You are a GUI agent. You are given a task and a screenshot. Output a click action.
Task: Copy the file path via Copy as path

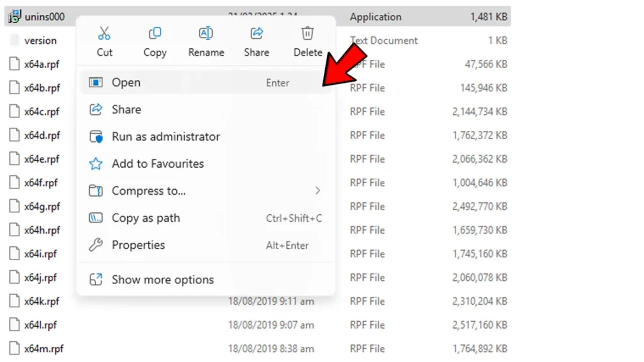(x=145, y=218)
